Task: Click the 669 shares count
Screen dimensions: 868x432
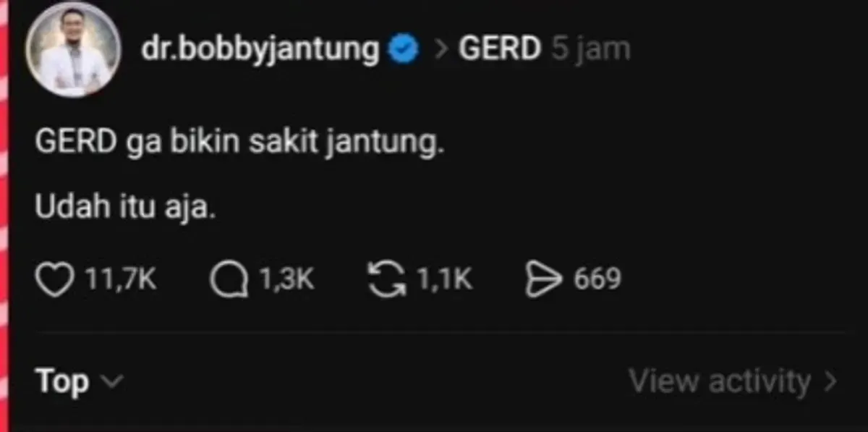Action: 597,279
